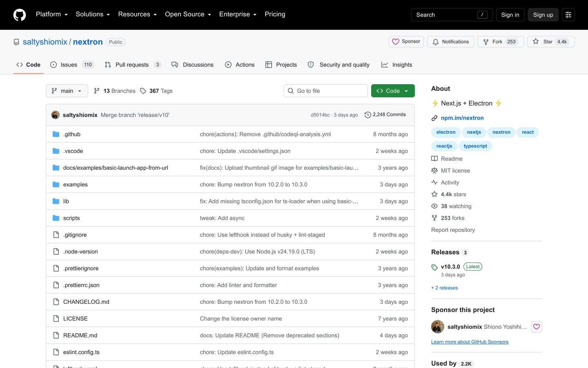The height and width of the screenshot is (368, 588).
Task: Click the docs/examples folder icon
Action: coord(56,168)
